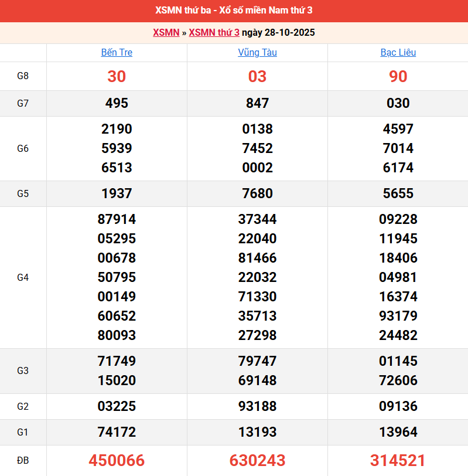Open the XSMN breadcrumb link
This screenshot has width=468, height=476.
coord(166,32)
